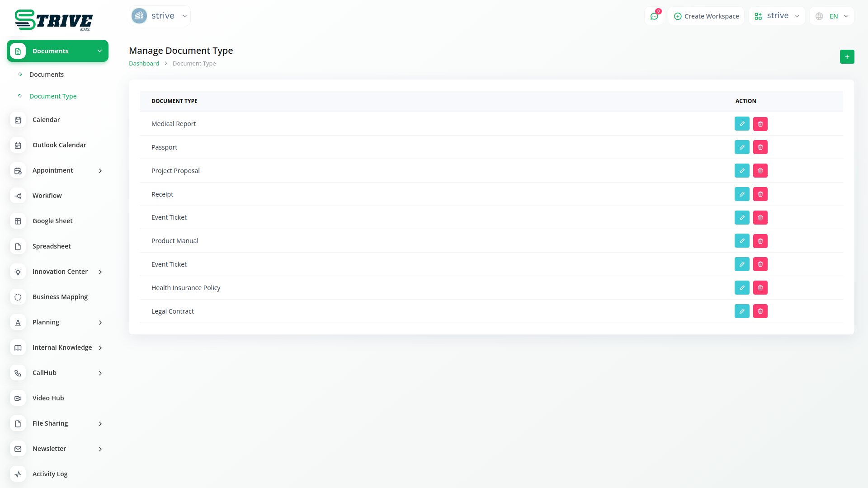
Task: Delete the Passport document type
Action: pos(760,147)
